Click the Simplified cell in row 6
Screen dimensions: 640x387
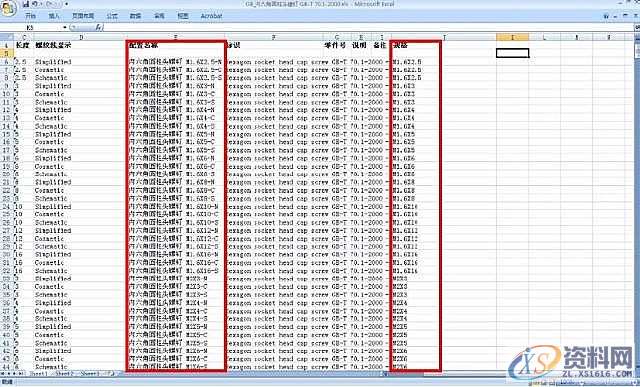coord(80,62)
